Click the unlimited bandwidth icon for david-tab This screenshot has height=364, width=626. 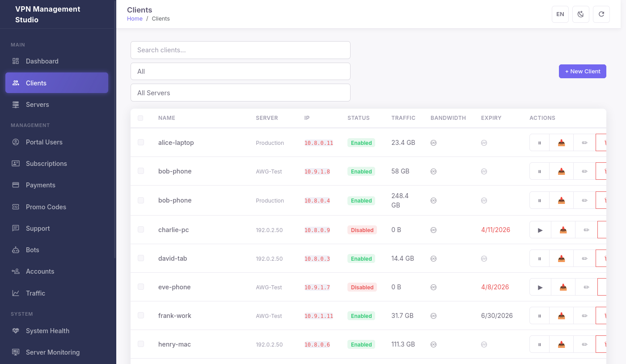click(x=433, y=258)
